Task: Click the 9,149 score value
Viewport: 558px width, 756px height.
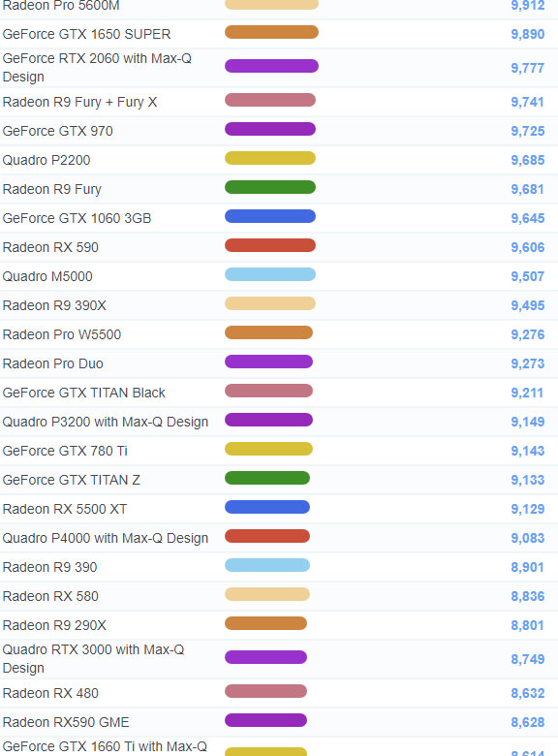Action: [x=528, y=422]
